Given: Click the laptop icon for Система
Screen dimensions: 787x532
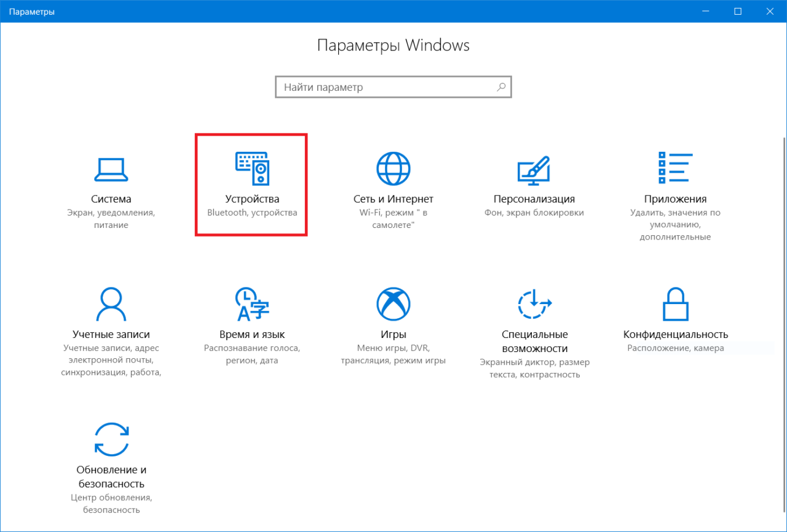Looking at the screenshot, I should coord(111,169).
